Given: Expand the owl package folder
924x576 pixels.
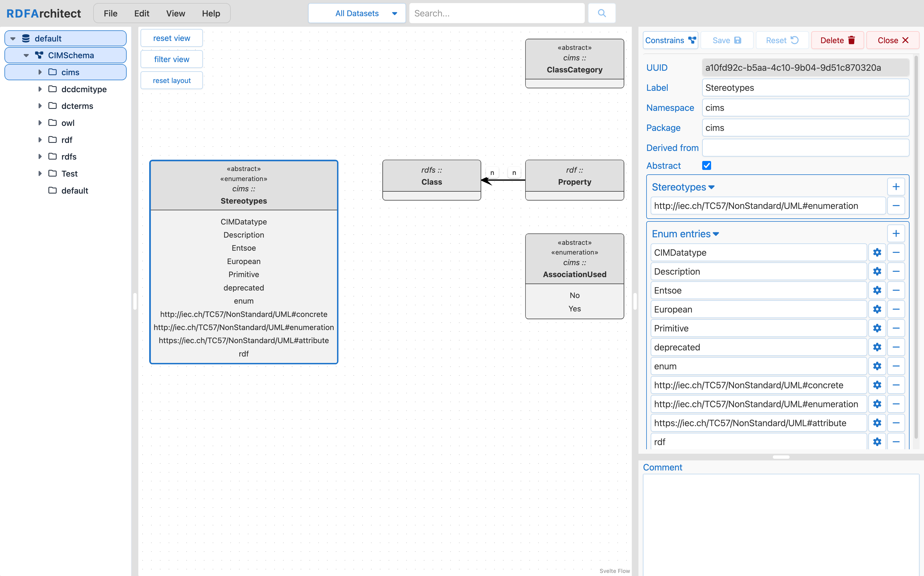Looking at the screenshot, I should [x=40, y=123].
